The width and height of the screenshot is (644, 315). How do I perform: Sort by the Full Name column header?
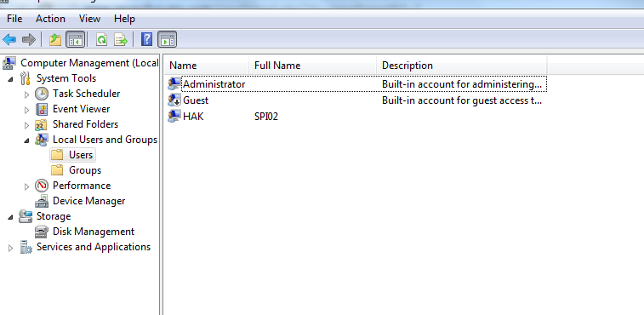pos(312,66)
